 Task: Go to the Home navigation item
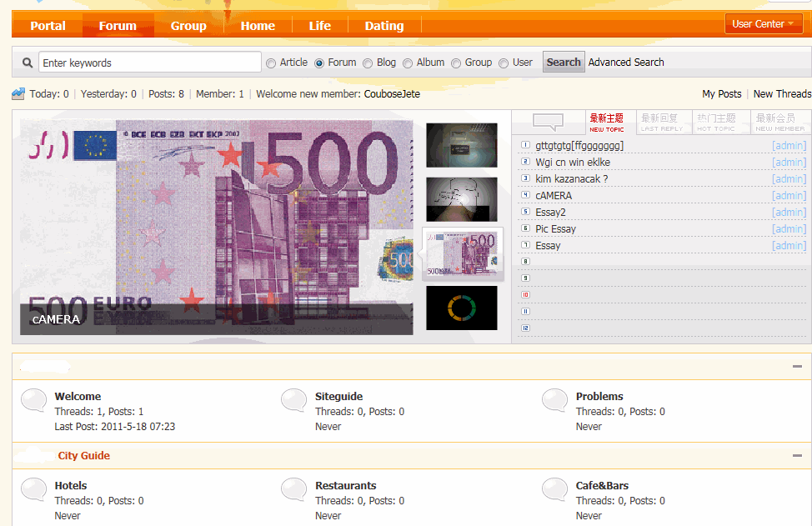pyautogui.click(x=258, y=26)
